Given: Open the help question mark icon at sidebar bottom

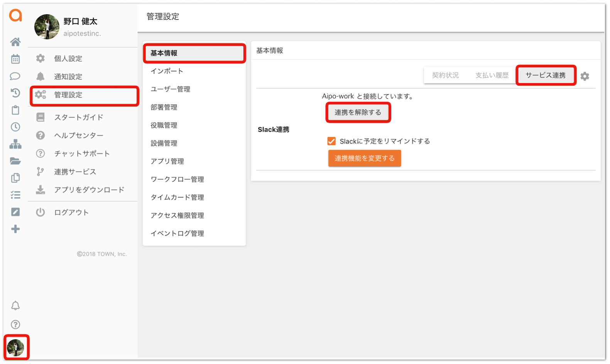Looking at the screenshot, I should (15, 325).
